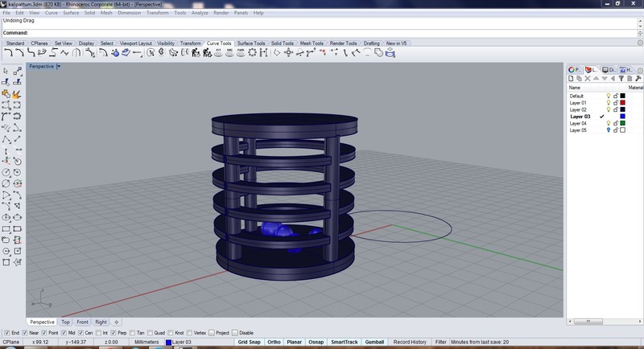Toggle Ortho mode in the status bar

point(274,342)
